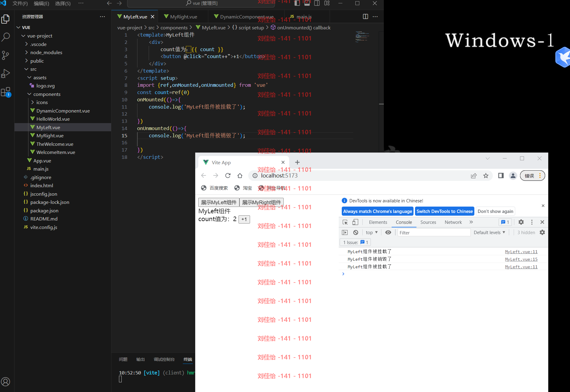Bookmark this page with the star icon
The height and width of the screenshot is (392, 570).
pyautogui.click(x=486, y=176)
